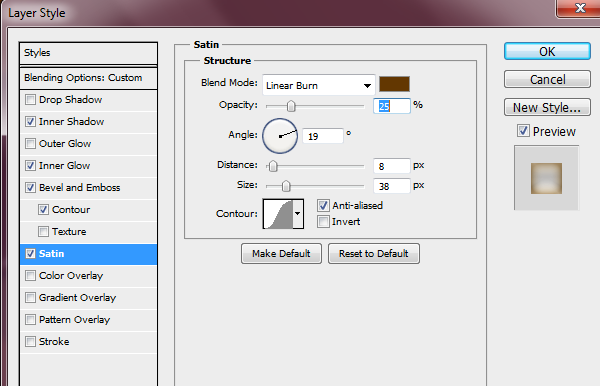Open the brown satin color swatch
This screenshot has width=600, height=386.
point(394,84)
